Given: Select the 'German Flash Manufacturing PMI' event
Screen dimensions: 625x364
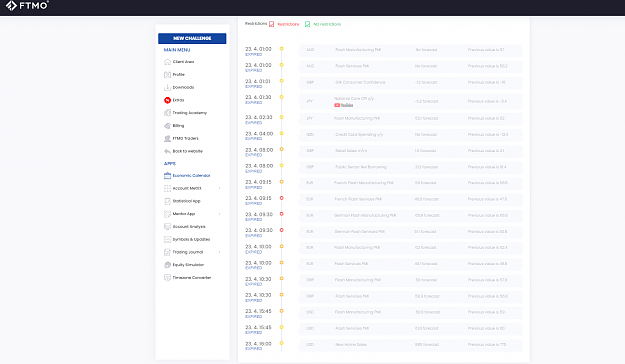Looking at the screenshot, I should 365,215.
